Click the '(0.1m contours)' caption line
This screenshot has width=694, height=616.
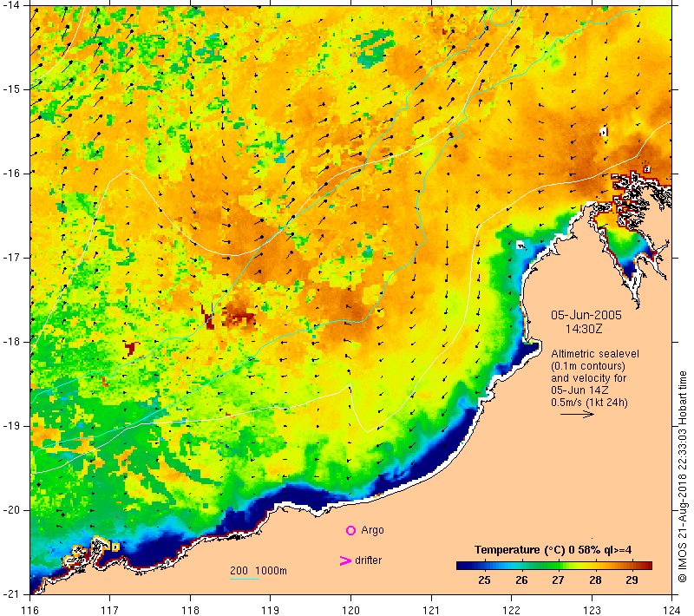pyautogui.click(x=588, y=366)
